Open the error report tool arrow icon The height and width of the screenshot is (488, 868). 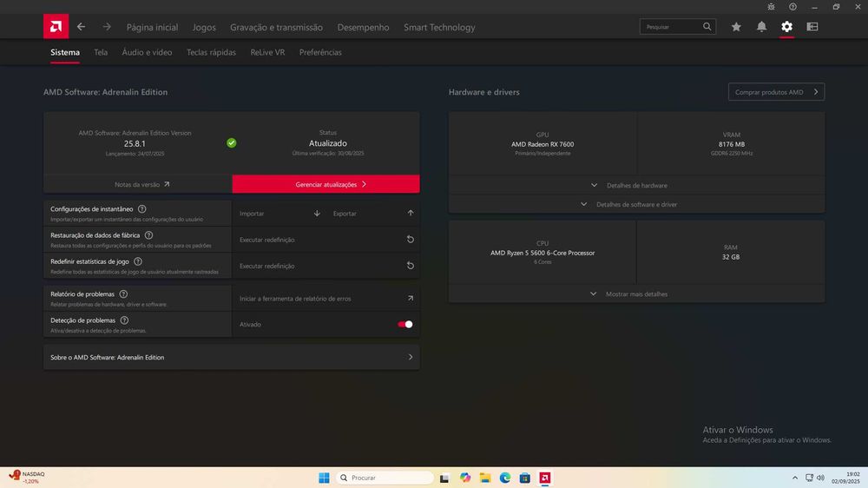411,298
